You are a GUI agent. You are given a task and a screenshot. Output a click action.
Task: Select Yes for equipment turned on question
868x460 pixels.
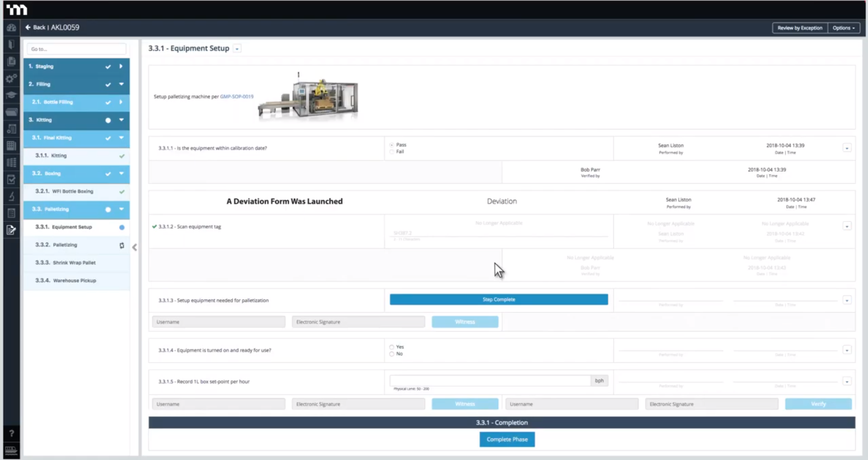tap(392, 347)
